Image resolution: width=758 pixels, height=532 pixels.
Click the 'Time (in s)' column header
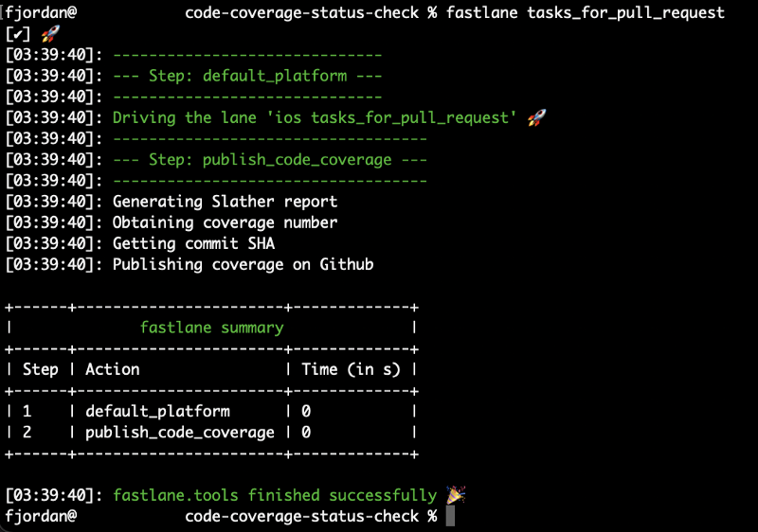tap(351, 369)
